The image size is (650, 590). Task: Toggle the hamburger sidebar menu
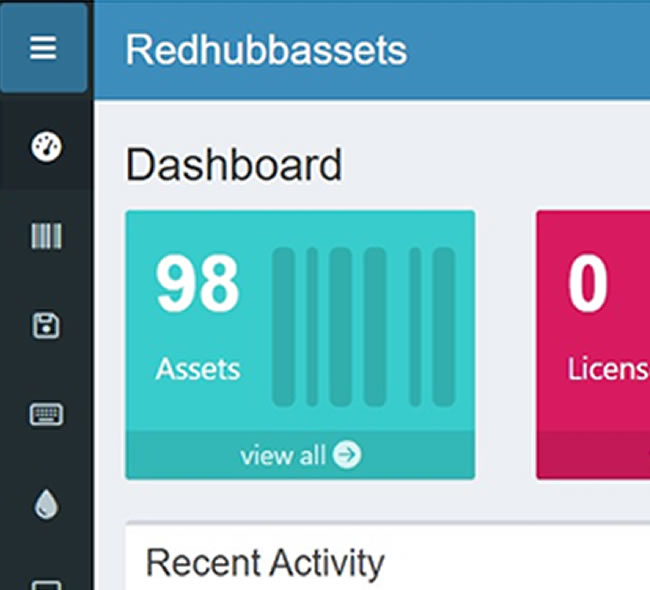pos(43,48)
